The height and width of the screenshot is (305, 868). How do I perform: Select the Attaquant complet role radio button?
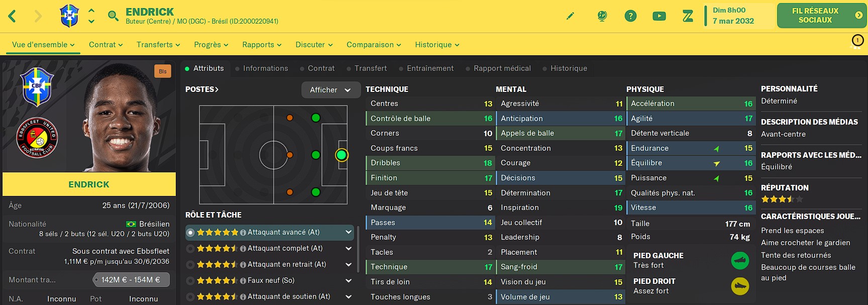(190, 249)
